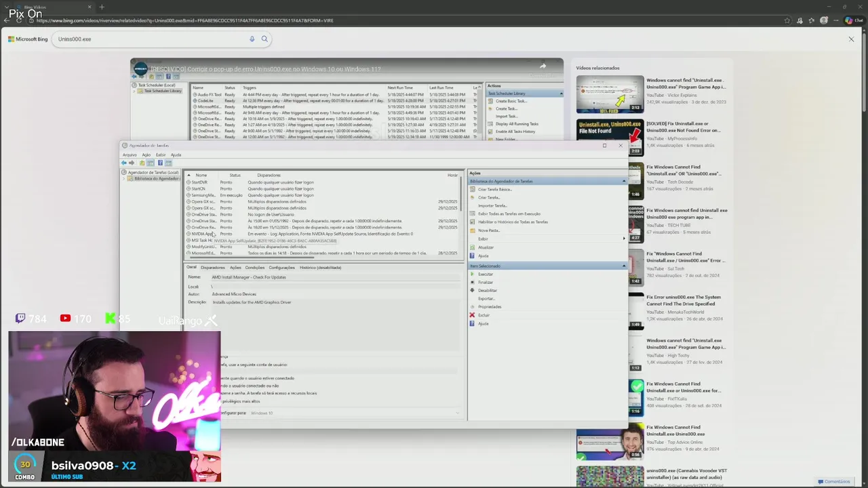Click the Disparadores column header

[x=269, y=175]
